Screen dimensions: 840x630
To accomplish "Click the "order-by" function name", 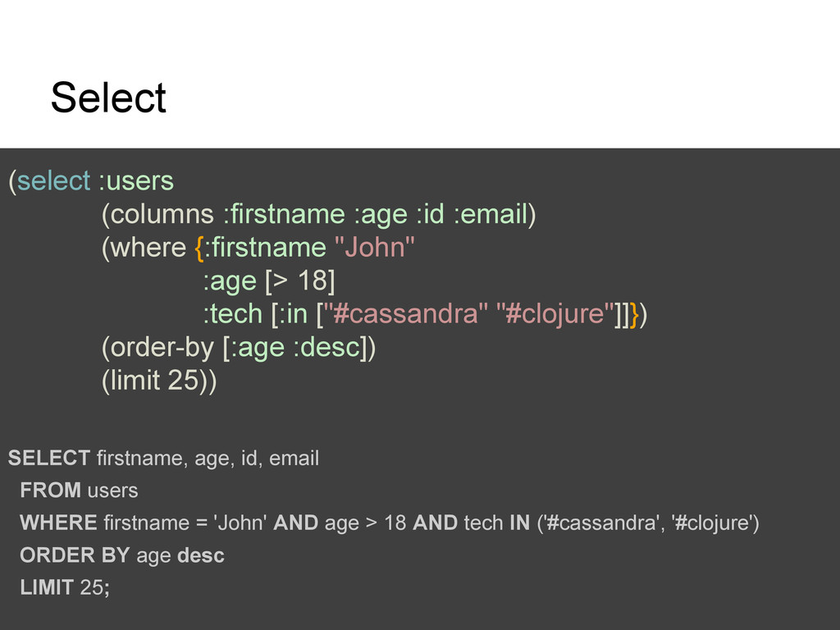I will [x=162, y=347].
